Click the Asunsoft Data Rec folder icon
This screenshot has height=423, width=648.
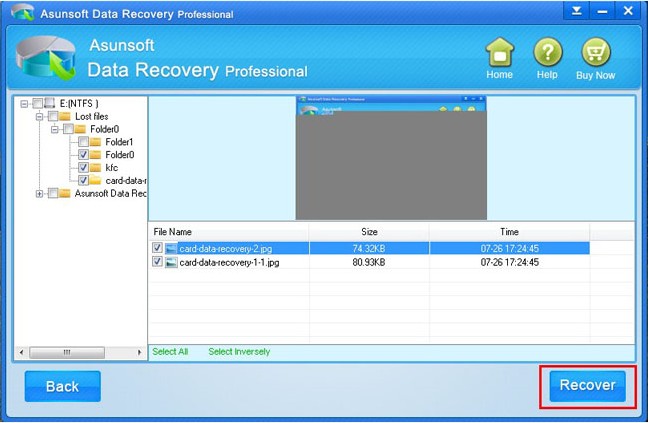64,193
